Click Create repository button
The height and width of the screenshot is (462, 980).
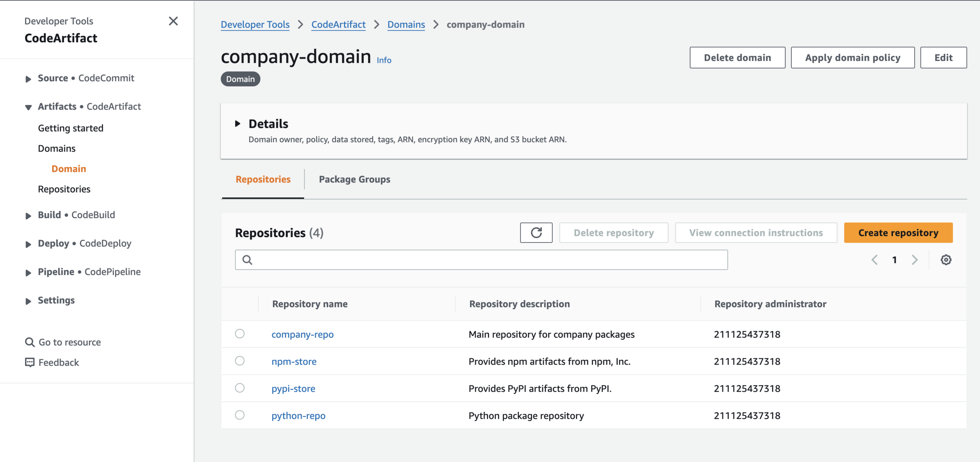[898, 233]
